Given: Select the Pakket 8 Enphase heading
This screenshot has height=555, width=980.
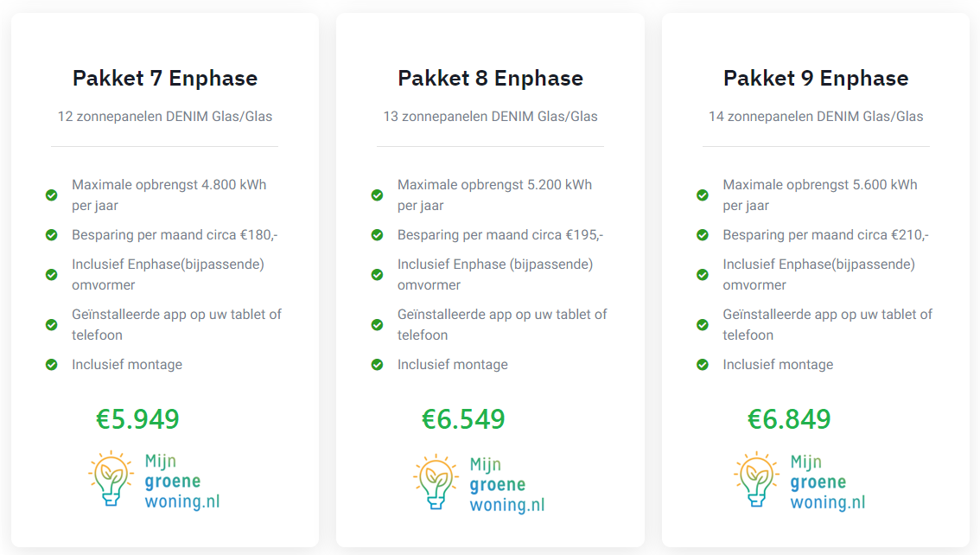Looking at the screenshot, I should [x=490, y=78].
